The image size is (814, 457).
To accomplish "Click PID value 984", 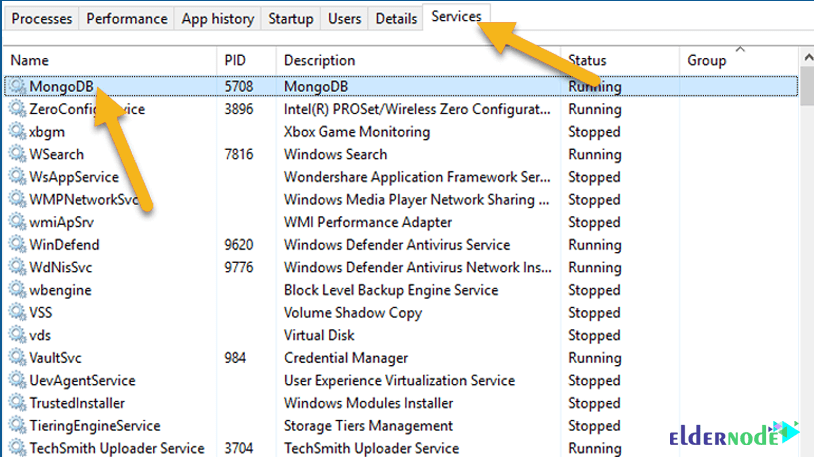I will [235, 357].
